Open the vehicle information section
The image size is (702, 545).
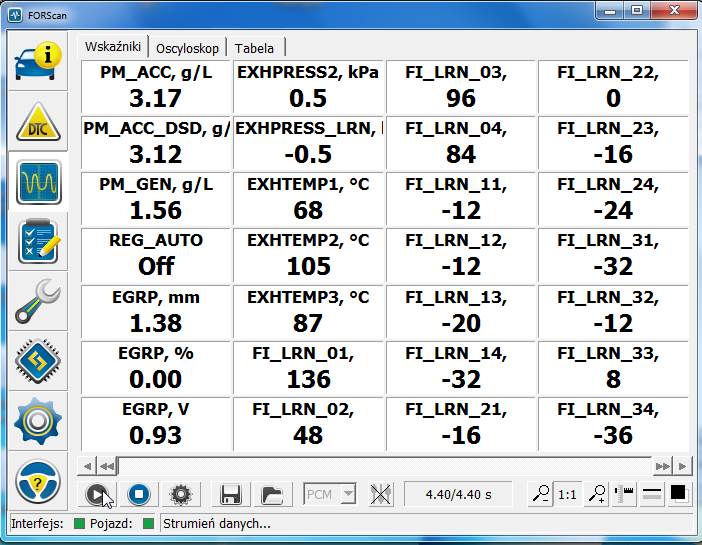(38, 62)
